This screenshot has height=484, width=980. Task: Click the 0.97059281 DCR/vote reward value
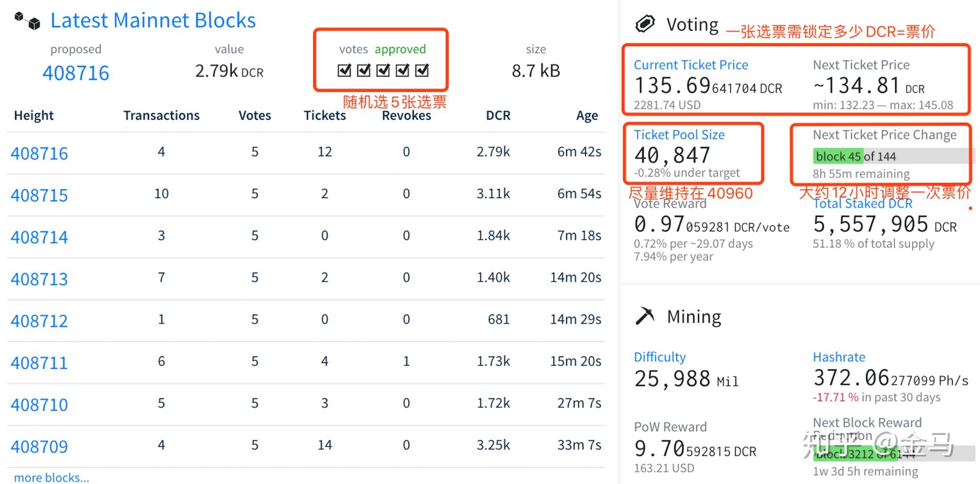712,224
